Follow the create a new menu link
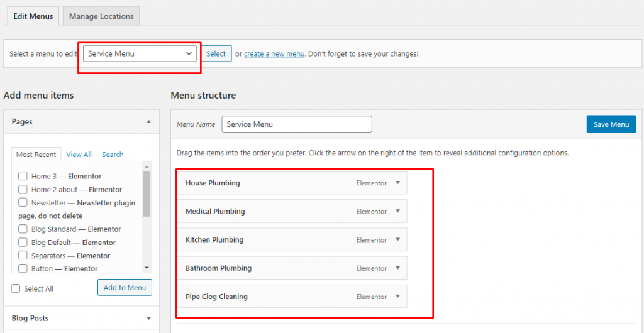This screenshot has height=333, width=644. pyautogui.click(x=274, y=54)
